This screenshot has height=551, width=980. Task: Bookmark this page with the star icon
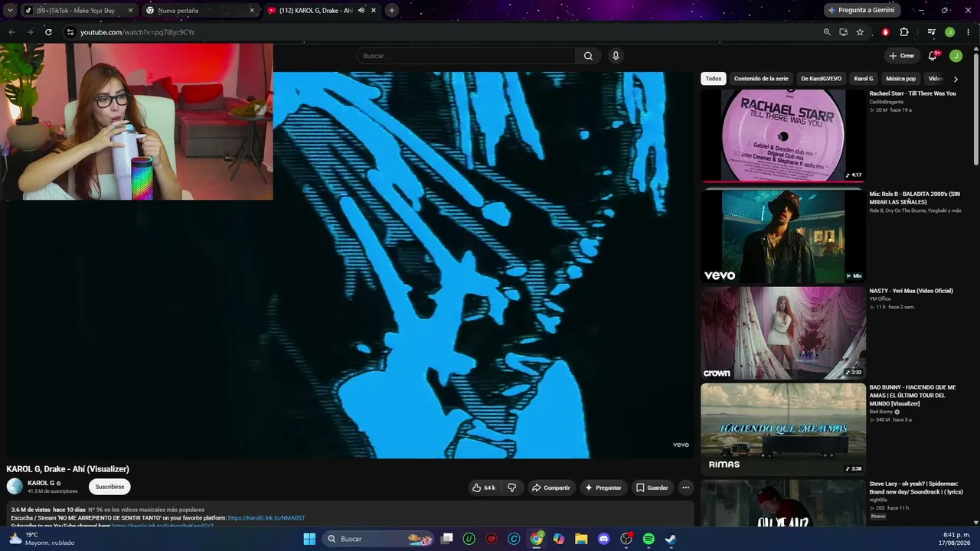860,32
